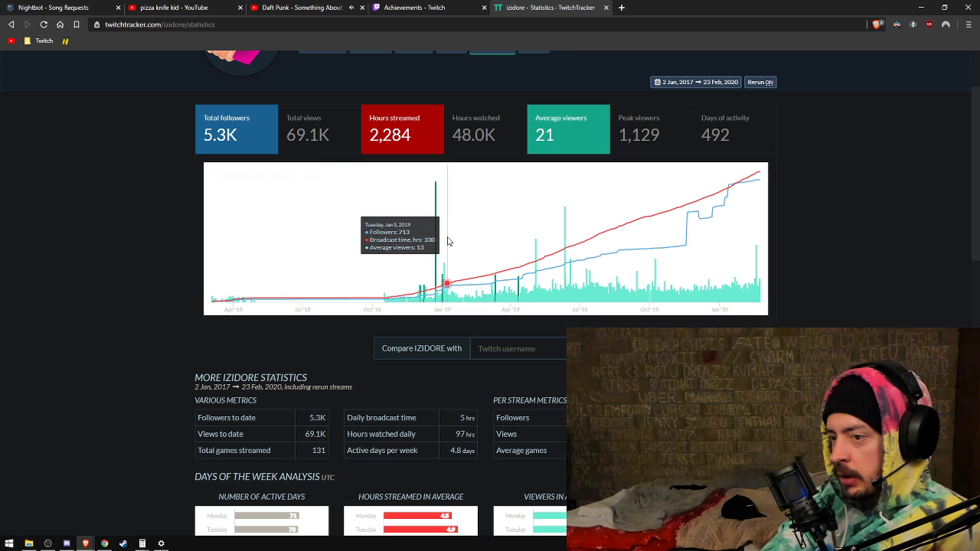Select the Peak viewers stat card
Screen dimensions: 980x551
click(x=652, y=129)
